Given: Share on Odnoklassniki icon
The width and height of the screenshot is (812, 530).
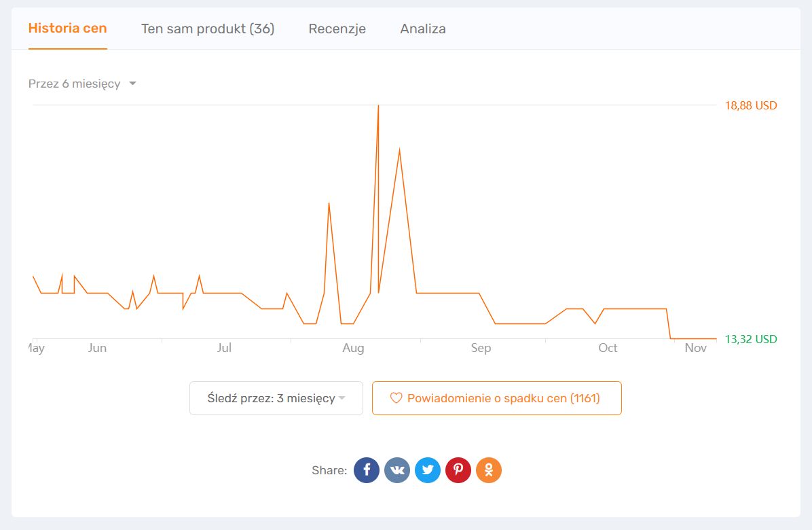Looking at the screenshot, I should coord(489,470).
